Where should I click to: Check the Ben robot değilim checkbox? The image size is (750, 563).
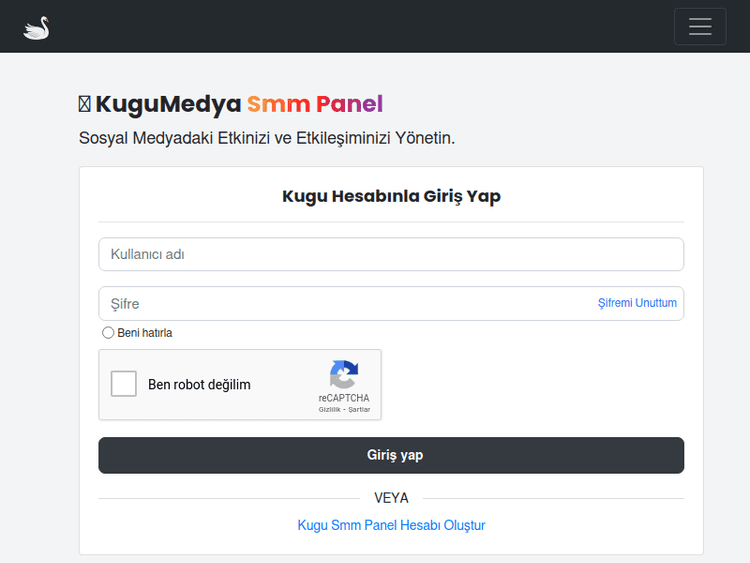(123, 384)
